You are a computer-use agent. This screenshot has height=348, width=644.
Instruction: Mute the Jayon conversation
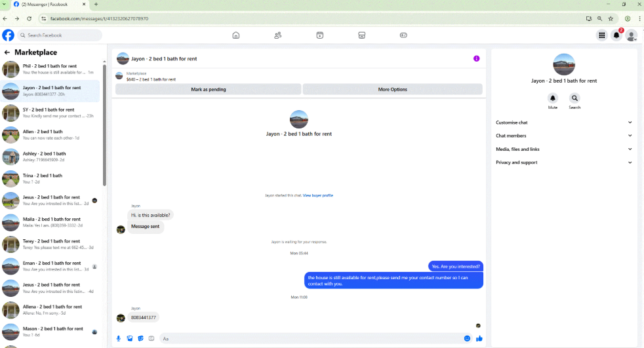[x=553, y=98]
